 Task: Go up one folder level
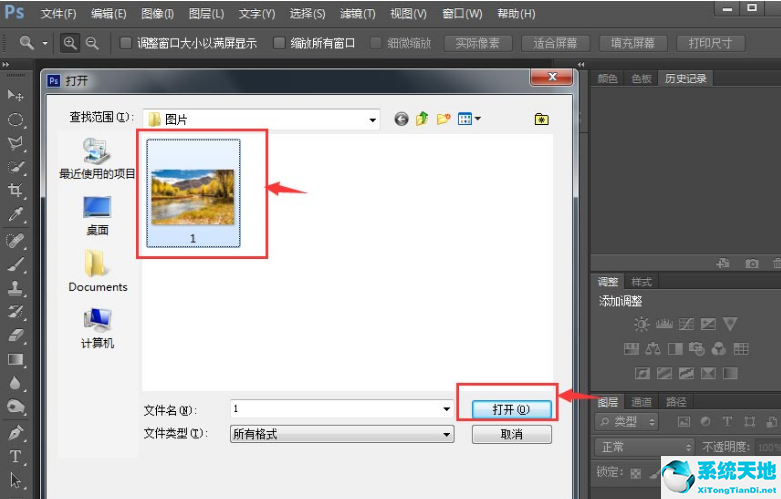pyautogui.click(x=422, y=119)
